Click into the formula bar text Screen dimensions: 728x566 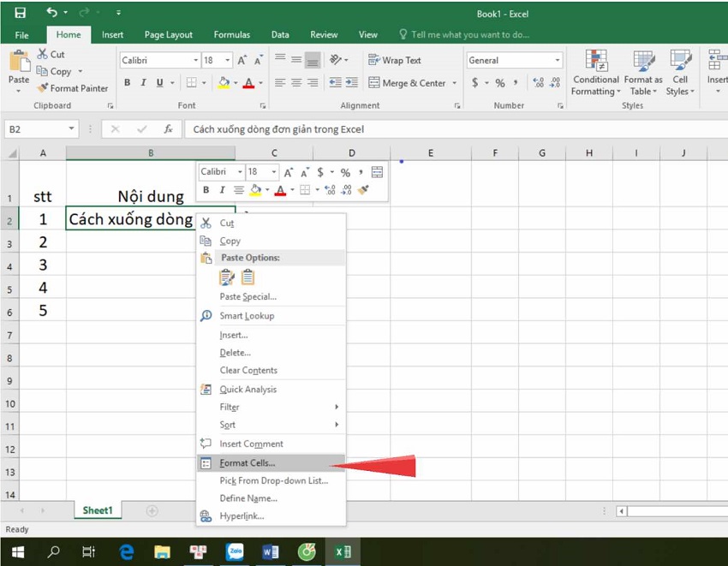(278, 129)
